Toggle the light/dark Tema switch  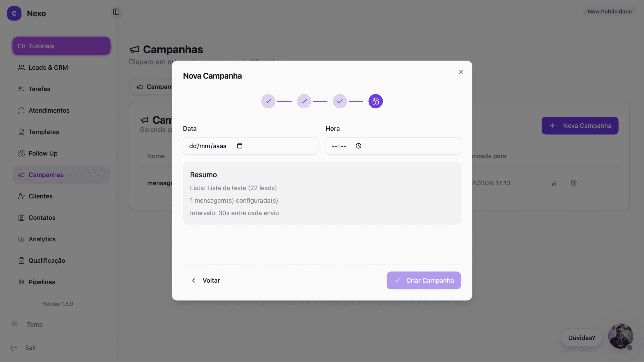click(14, 324)
